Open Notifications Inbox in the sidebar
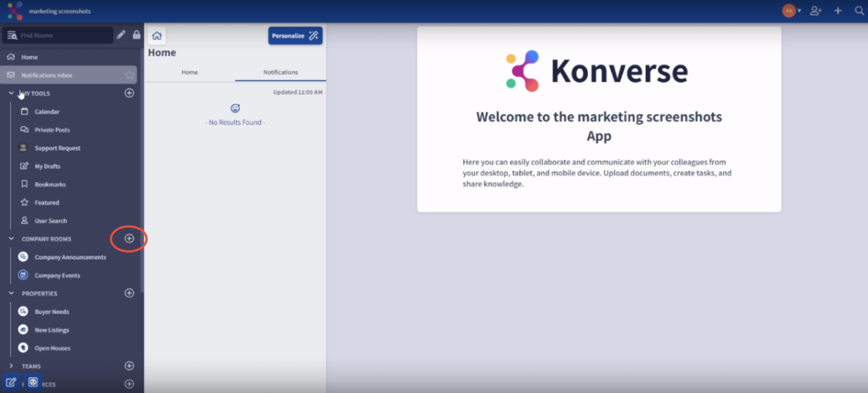Viewport: 868px width, 393px height. [68, 75]
